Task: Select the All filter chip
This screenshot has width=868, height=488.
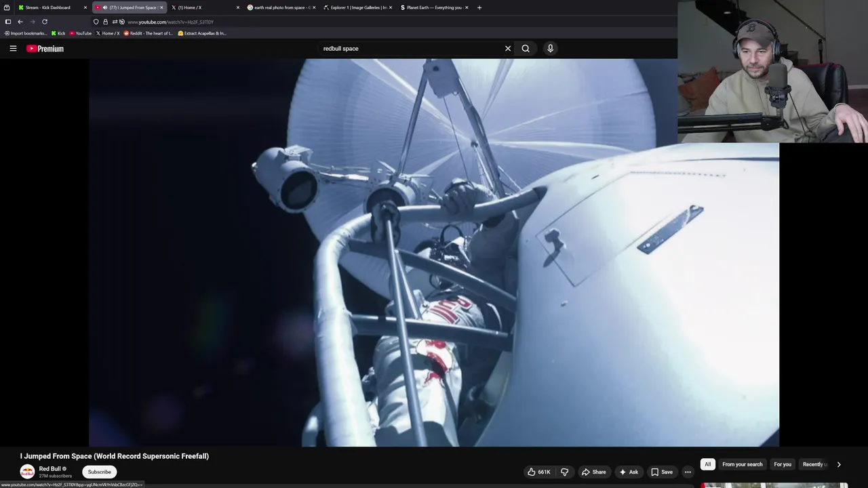Action: pyautogui.click(x=707, y=464)
